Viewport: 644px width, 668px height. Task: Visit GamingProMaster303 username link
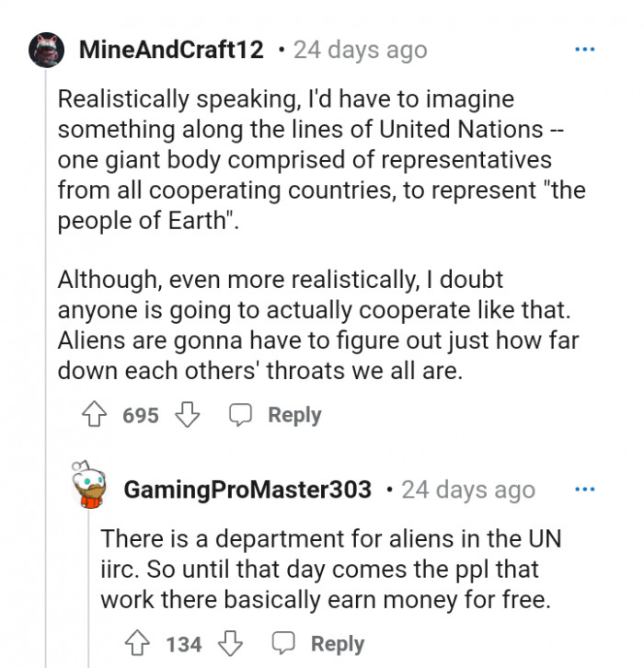coord(247,489)
